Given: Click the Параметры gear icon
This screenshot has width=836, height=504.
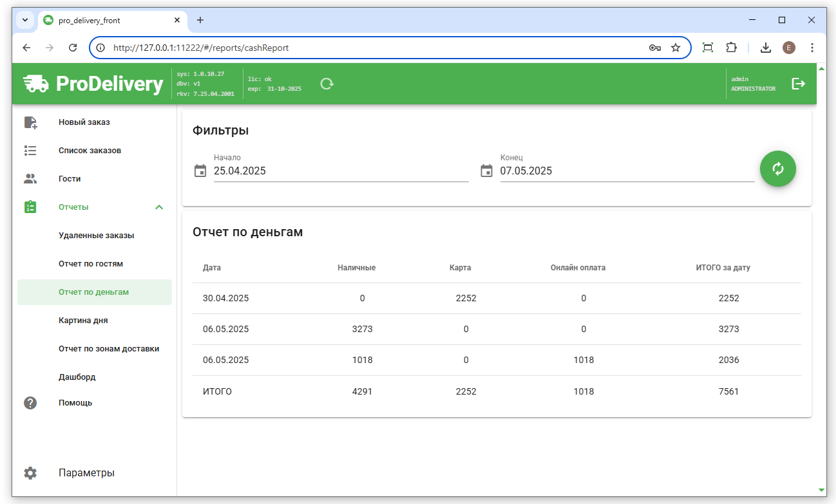Looking at the screenshot, I should (x=30, y=472).
